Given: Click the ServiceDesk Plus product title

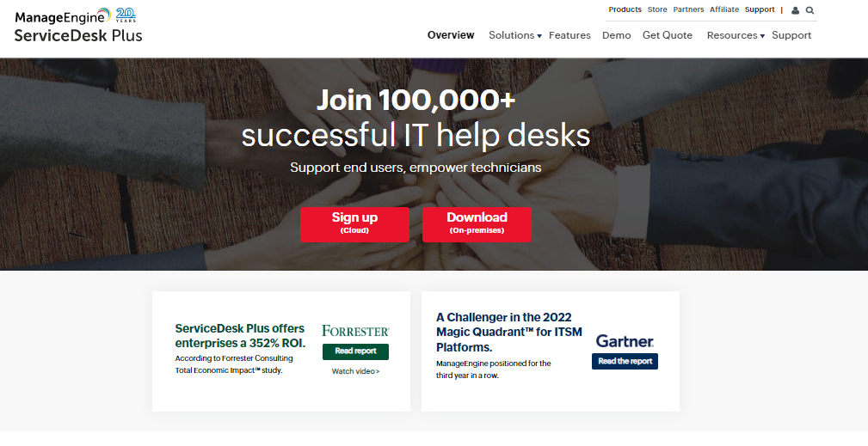Looking at the screenshot, I should tap(78, 35).
